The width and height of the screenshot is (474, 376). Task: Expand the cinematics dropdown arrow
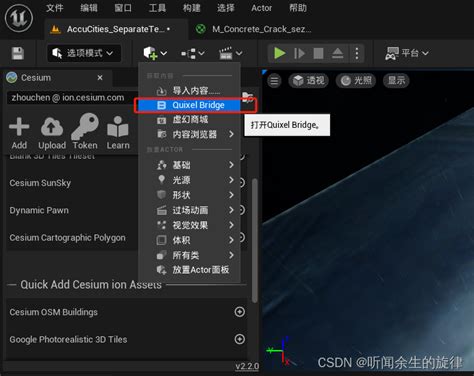click(239, 53)
